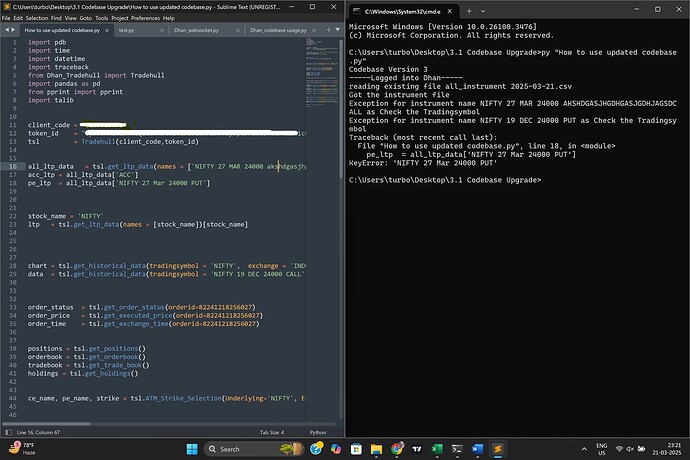
Task: Change the Python syntax selector in the status bar
Action: [318, 432]
